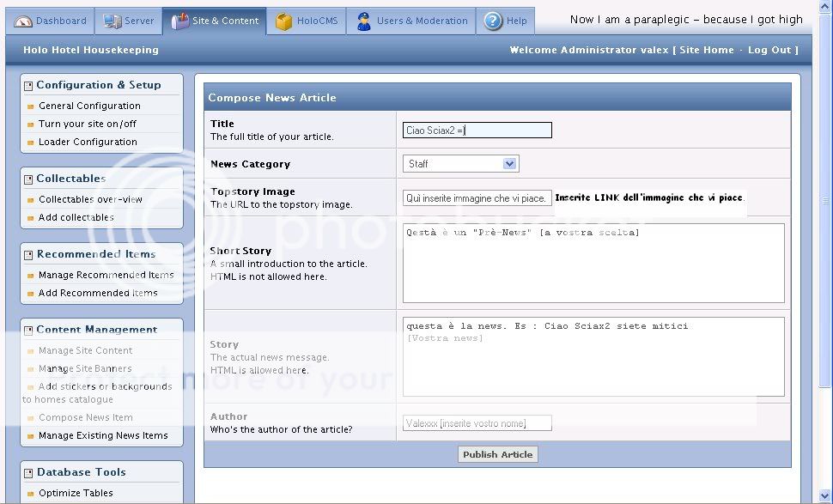Click the Log Out link
This screenshot has width=833, height=504.
pyautogui.click(x=769, y=50)
